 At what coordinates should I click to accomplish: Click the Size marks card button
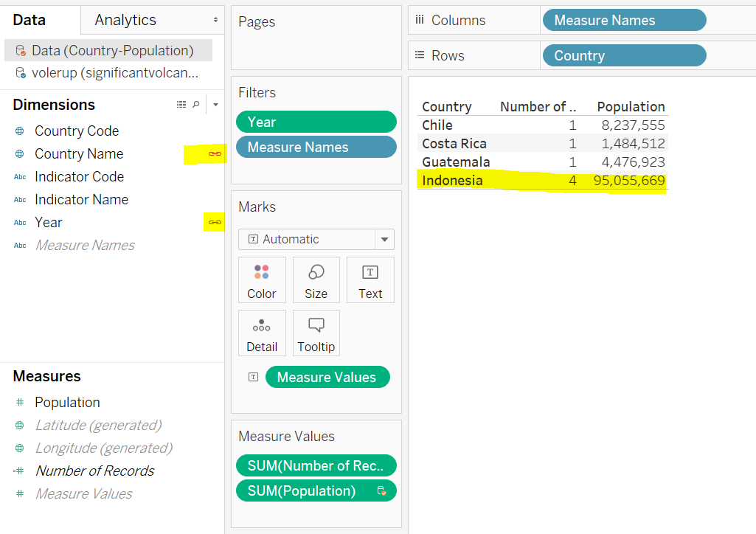pos(316,280)
